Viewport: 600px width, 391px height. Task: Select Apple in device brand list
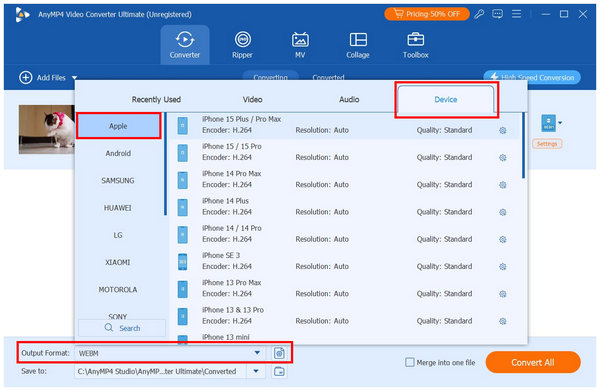(118, 126)
